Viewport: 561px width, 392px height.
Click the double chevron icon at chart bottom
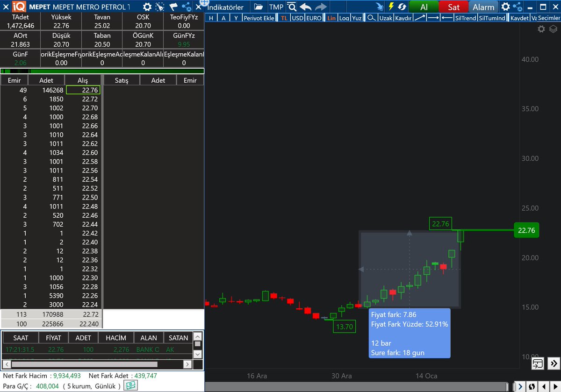coord(553,363)
